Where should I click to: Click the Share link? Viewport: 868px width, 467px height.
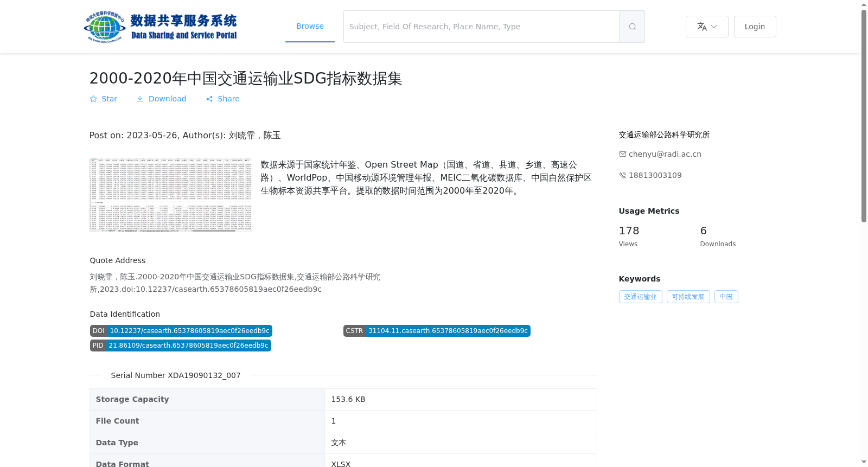tap(222, 99)
